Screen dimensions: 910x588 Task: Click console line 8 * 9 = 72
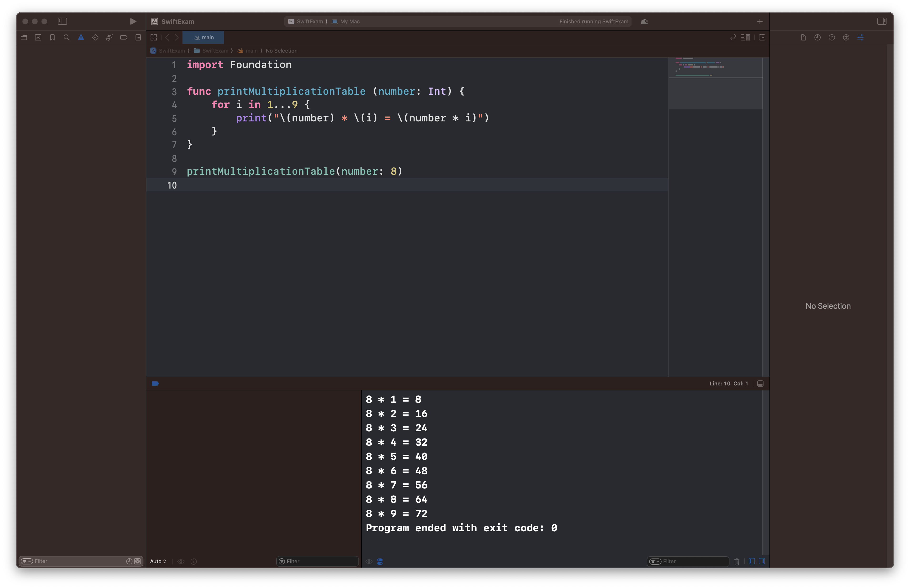pyautogui.click(x=397, y=513)
